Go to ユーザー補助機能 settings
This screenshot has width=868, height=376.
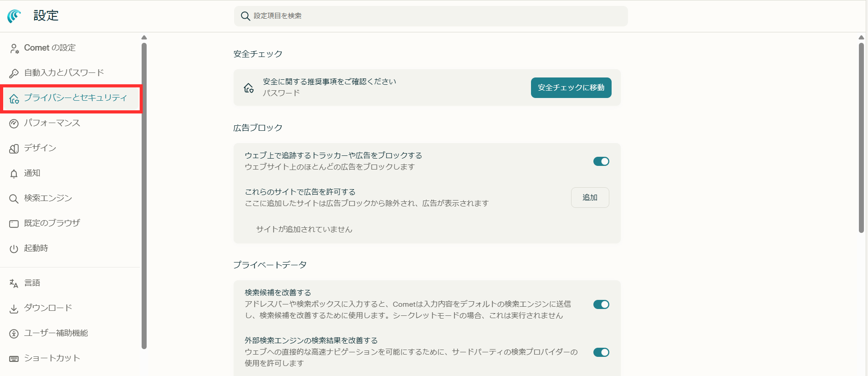click(56, 333)
